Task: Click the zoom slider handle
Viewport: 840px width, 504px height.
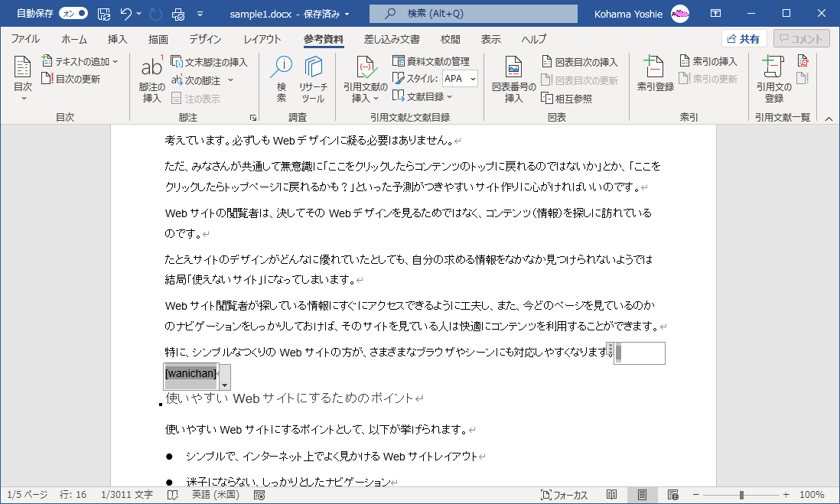Action: click(741, 495)
